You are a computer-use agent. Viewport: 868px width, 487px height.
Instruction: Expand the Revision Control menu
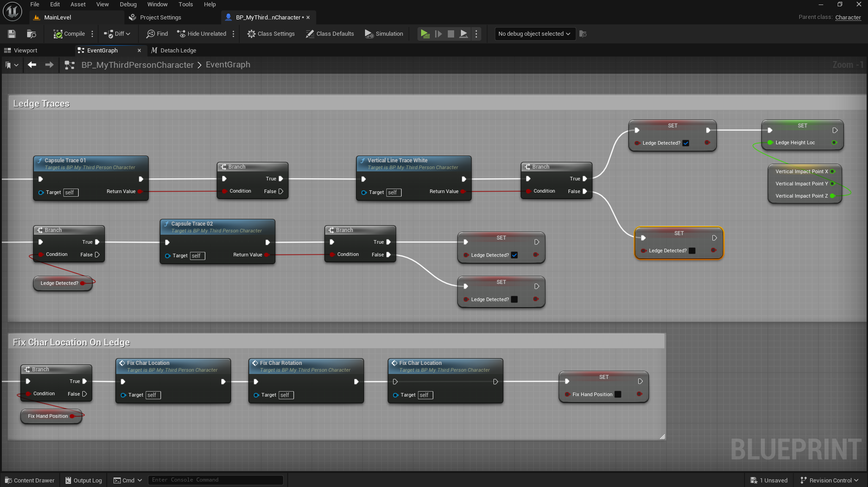pyautogui.click(x=829, y=480)
